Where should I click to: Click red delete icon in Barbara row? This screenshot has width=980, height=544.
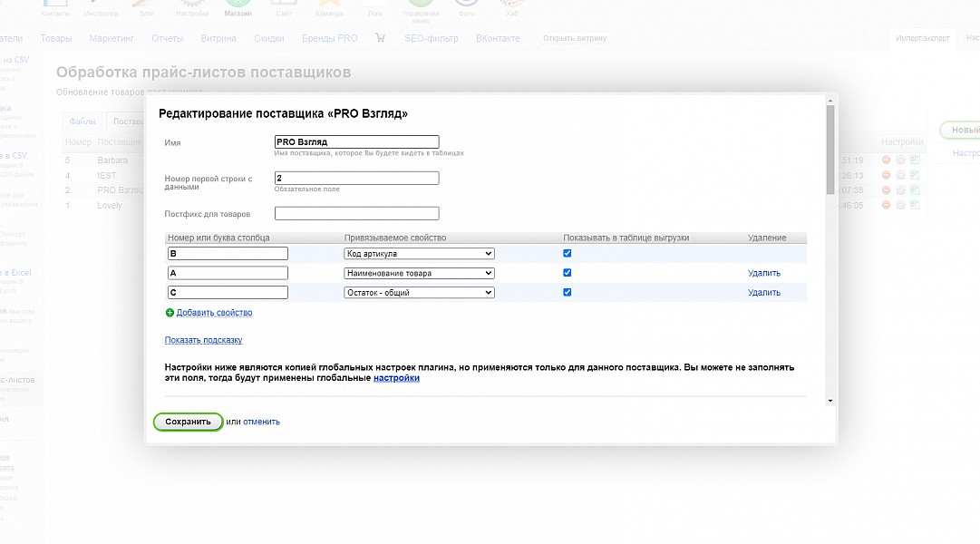[886, 160]
